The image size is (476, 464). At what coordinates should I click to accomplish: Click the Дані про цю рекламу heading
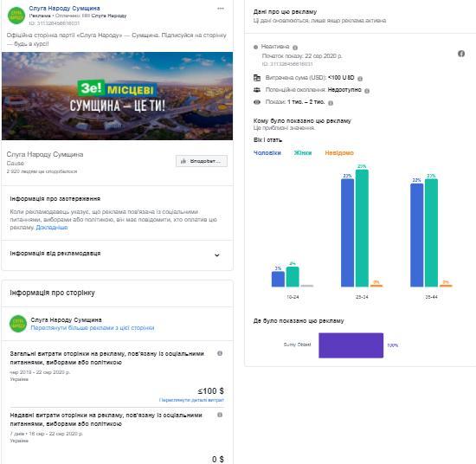point(285,12)
